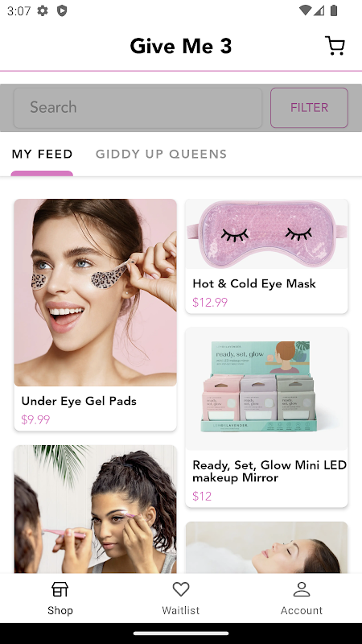Open Under Eye Gel Pads product image
The height and width of the screenshot is (644, 362).
tap(95, 292)
